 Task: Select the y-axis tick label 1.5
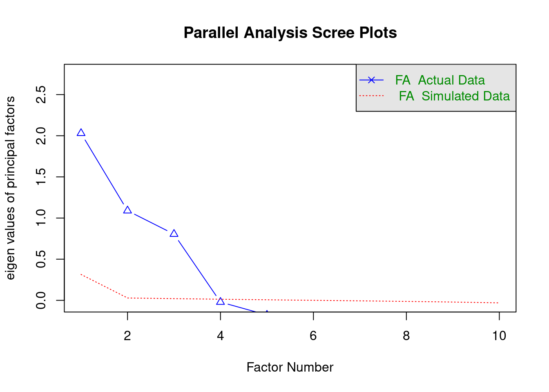pos(41,177)
